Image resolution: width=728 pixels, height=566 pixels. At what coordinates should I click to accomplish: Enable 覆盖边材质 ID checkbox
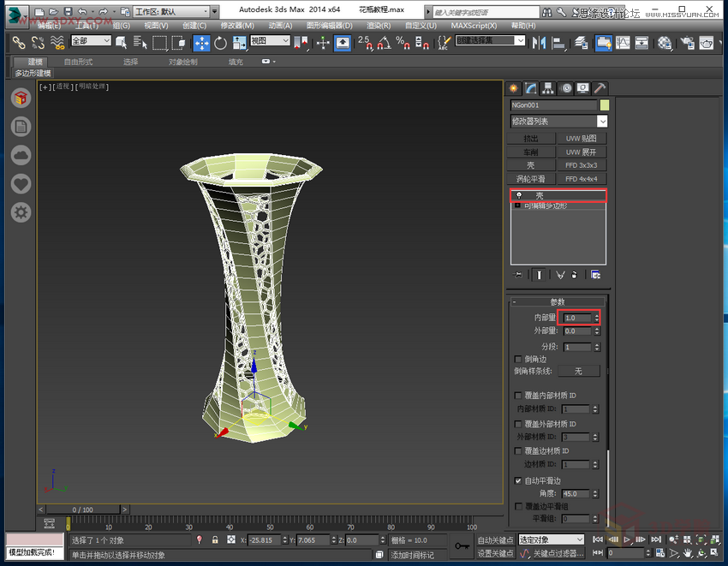point(518,451)
